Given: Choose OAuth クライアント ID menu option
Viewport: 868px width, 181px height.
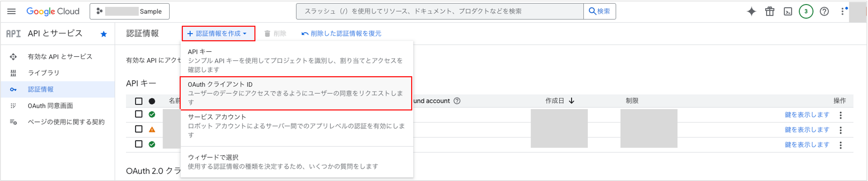Looking at the screenshot, I should coord(296,93).
